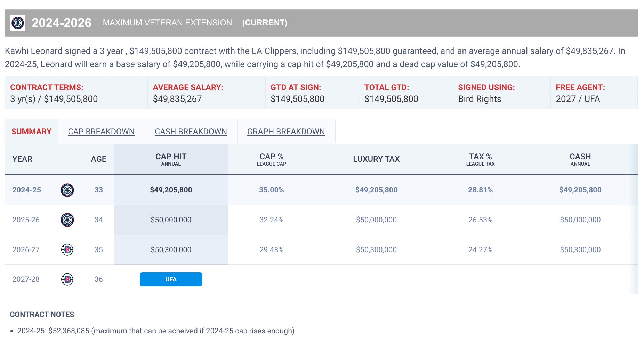Select the 2024-25 season row label
The image size is (644, 341).
27,190
